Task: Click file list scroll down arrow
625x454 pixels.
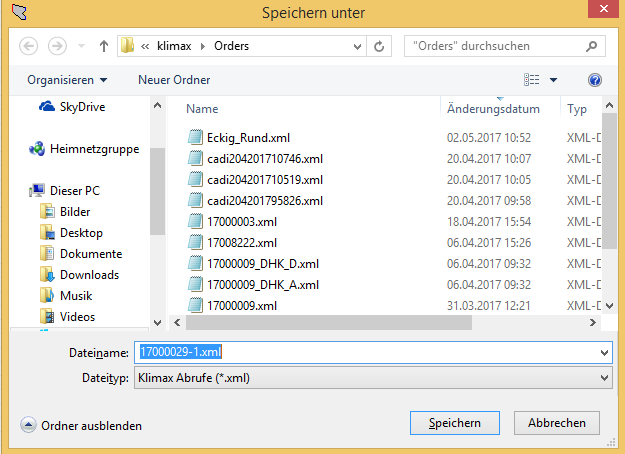Action: pos(609,306)
